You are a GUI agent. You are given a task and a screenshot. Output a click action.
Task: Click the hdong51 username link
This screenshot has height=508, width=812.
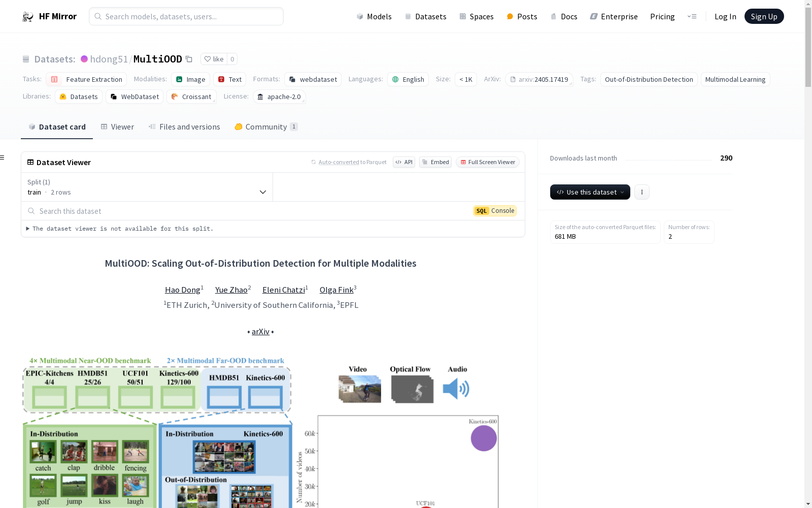(x=109, y=59)
